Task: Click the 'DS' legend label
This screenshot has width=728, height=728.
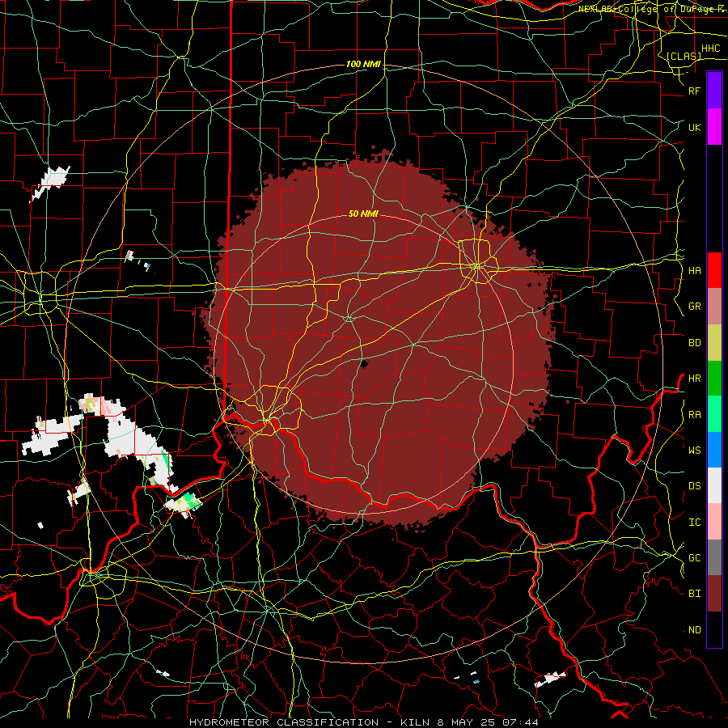Action: pos(694,485)
